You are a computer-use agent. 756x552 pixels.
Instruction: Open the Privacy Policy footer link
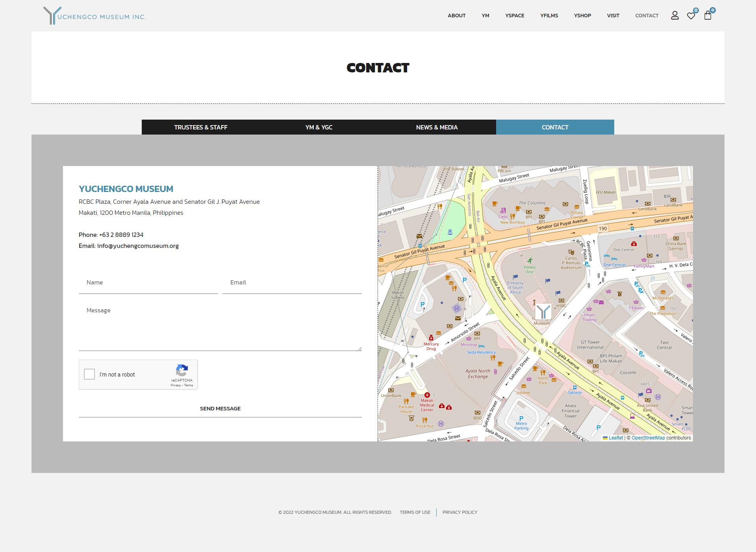[x=460, y=512]
